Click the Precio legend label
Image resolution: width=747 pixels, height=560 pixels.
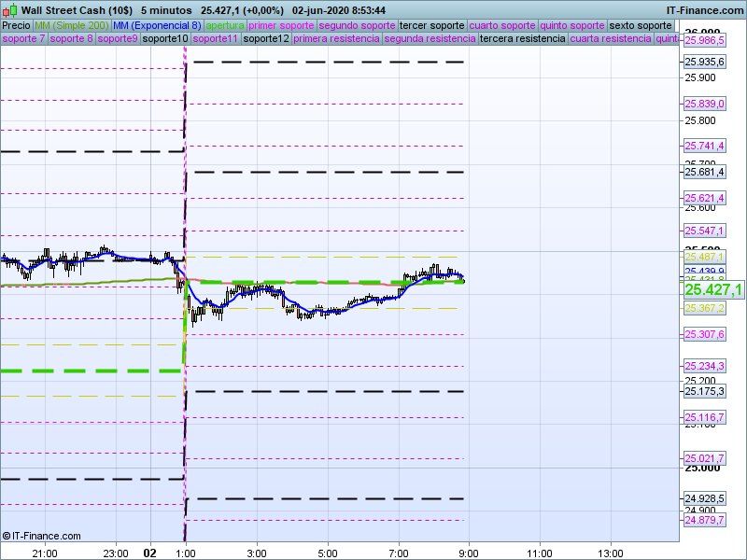pyautogui.click(x=16, y=25)
